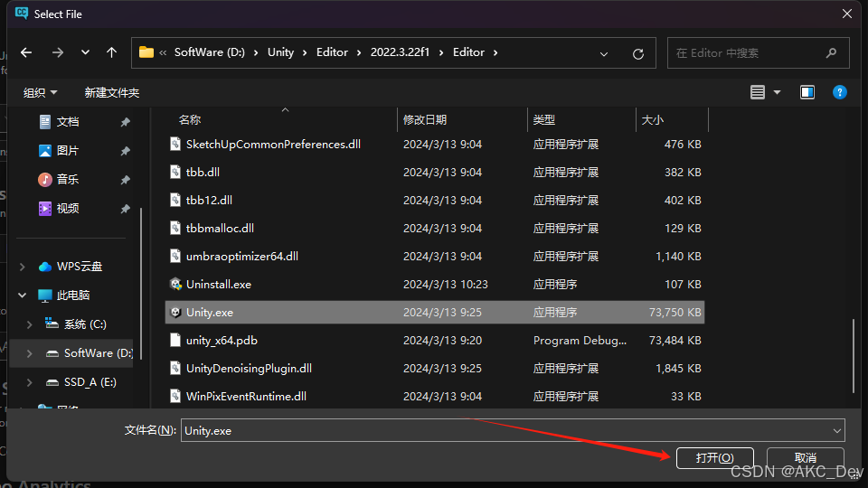The height and width of the screenshot is (488, 868).
Task: Open 音乐 in the quick access sidebar
Action: [68, 179]
